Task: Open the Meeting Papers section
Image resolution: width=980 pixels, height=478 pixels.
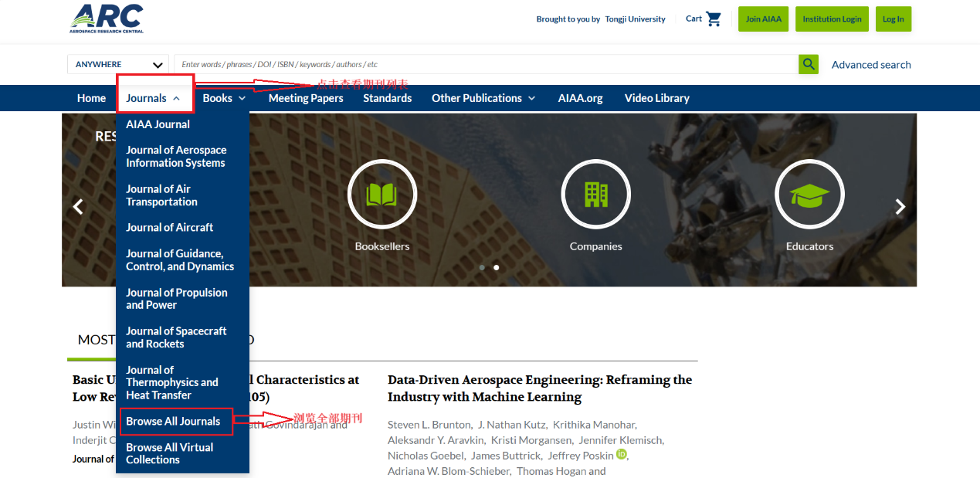Action: coord(306,98)
